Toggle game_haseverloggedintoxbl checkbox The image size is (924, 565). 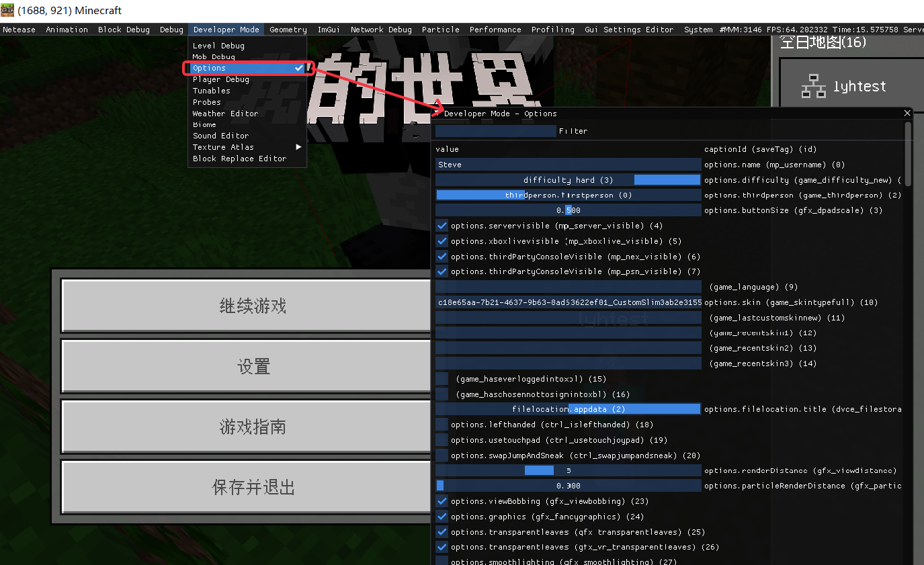442,379
